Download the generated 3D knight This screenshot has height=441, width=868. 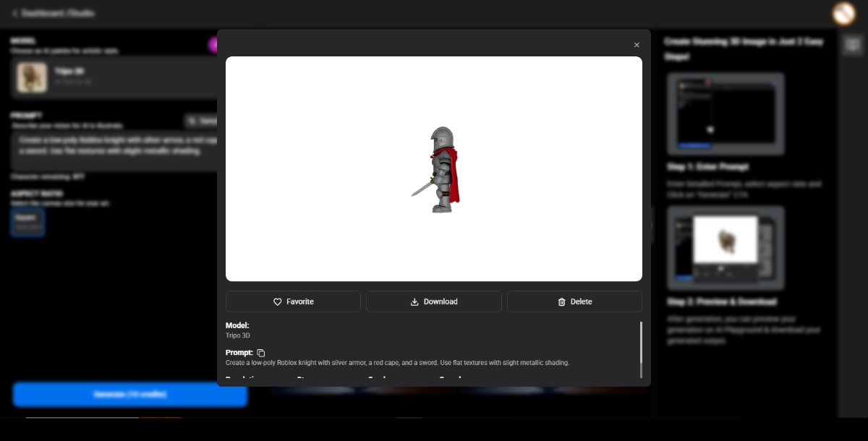pyautogui.click(x=434, y=301)
